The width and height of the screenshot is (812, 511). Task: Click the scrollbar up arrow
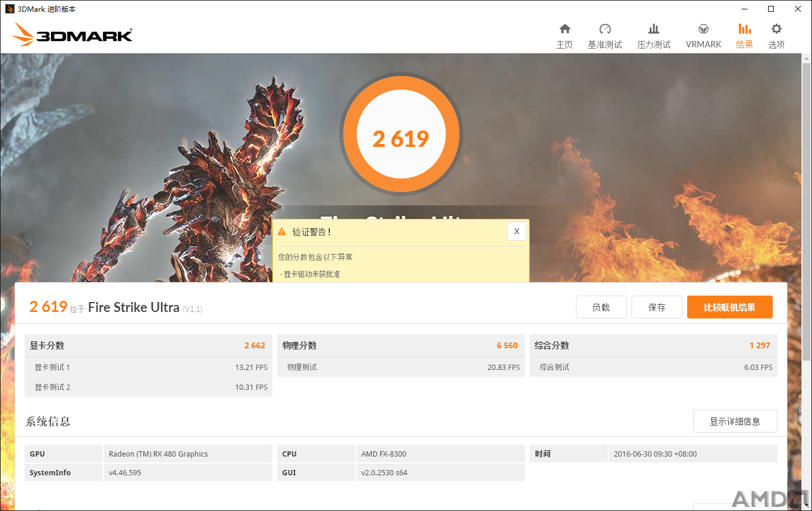[807, 58]
